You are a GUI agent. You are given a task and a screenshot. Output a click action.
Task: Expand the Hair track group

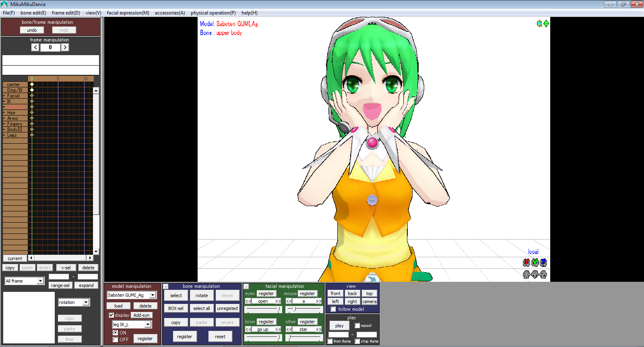tap(4, 113)
